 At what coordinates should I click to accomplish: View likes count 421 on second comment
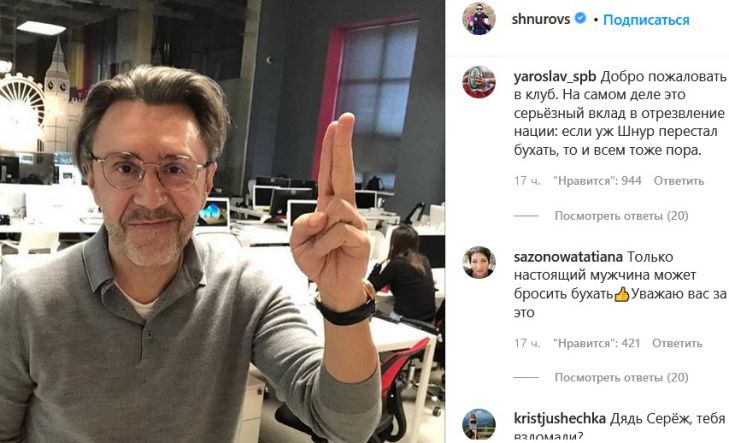(x=596, y=343)
